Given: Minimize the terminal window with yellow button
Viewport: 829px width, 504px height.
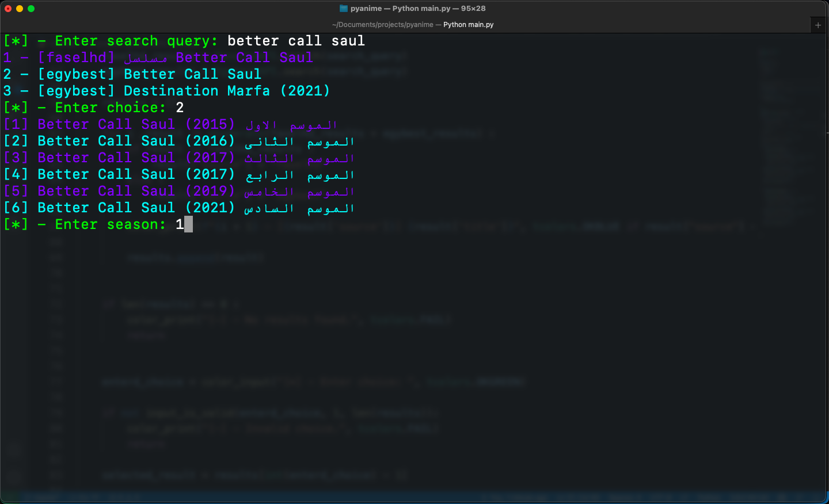Looking at the screenshot, I should pyautogui.click(x=20, y=9).
